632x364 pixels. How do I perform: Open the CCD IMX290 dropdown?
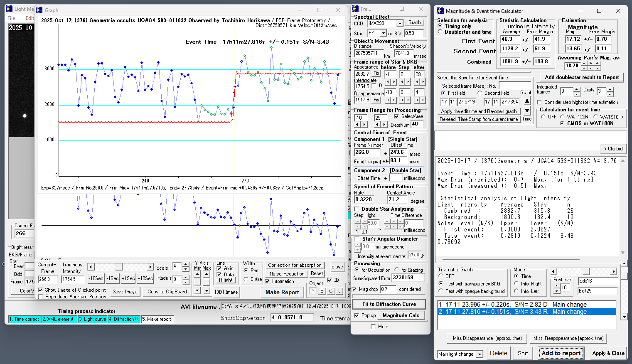coord(399,24)
